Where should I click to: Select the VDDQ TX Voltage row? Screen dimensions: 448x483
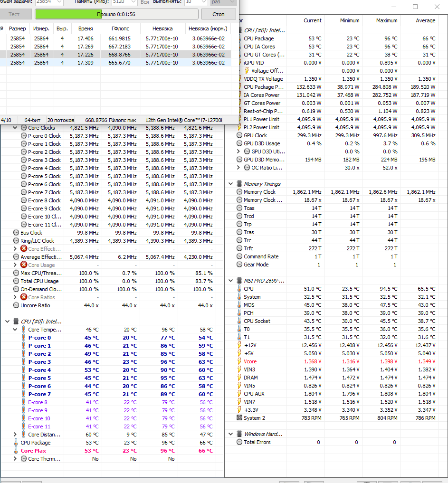[337, 79]
